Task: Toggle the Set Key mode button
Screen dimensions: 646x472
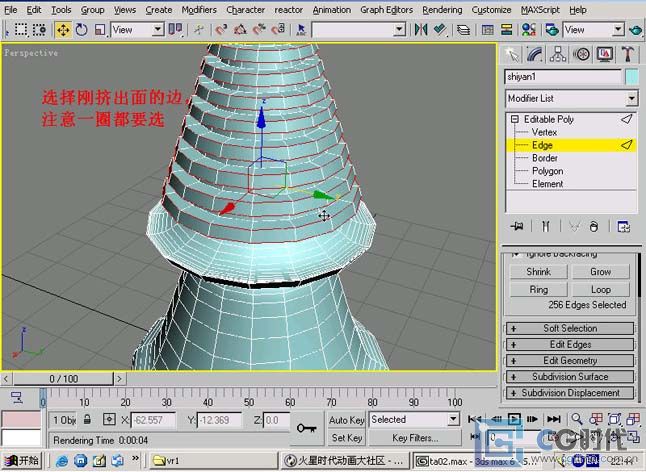Action: [x=346, y=438]
